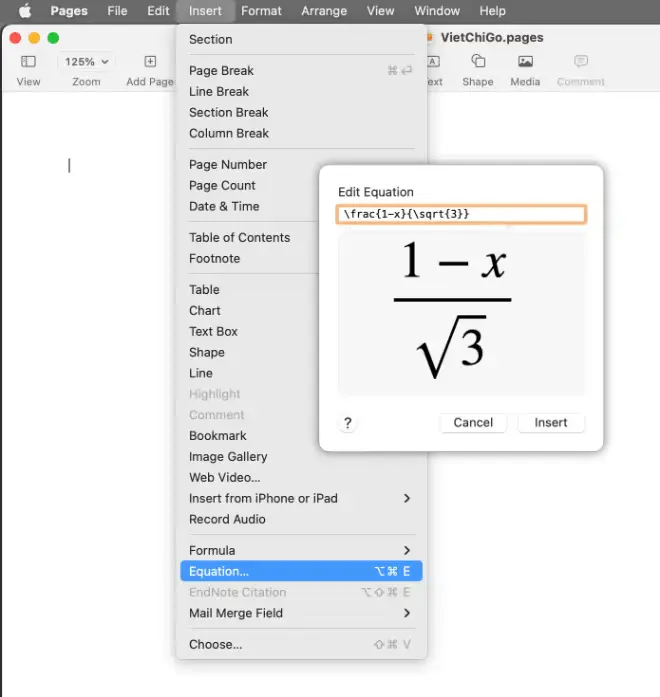The height and width of the screenshot is (697, 660).
Task: Click the View sidebar icon in toolbar
Action: (28, 62)
